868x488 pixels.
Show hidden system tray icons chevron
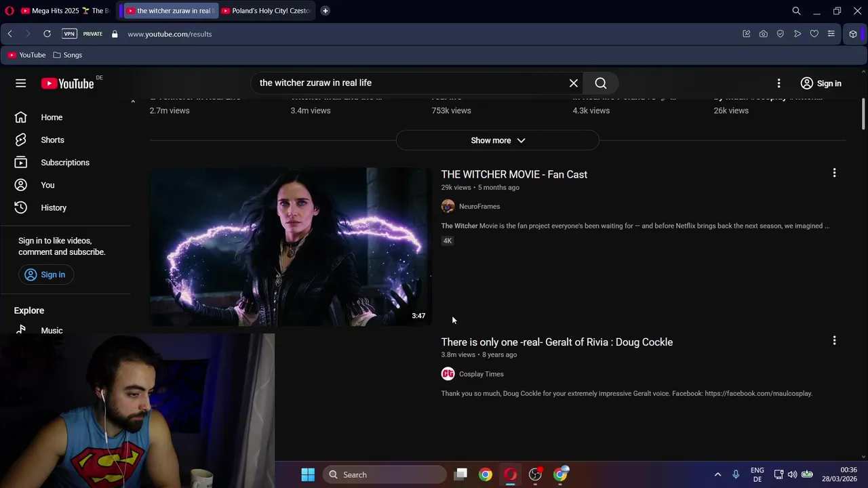point(717,474)
